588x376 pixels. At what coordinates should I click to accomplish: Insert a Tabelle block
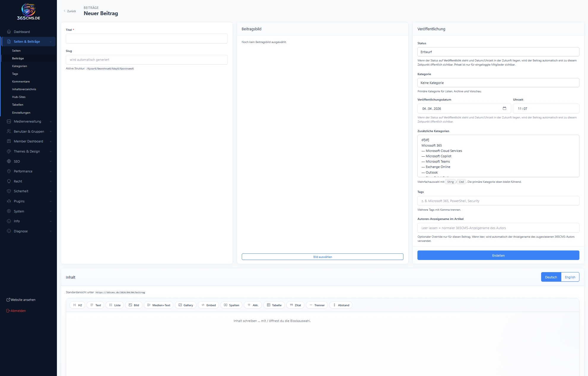pos(274,305)
